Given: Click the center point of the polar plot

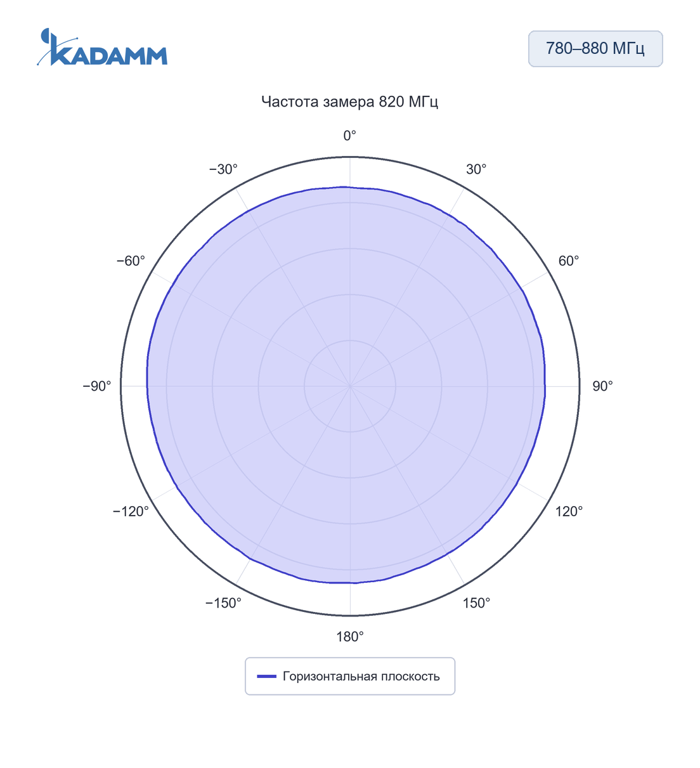Looking at the screenshot, I should [x=350, y=386].
